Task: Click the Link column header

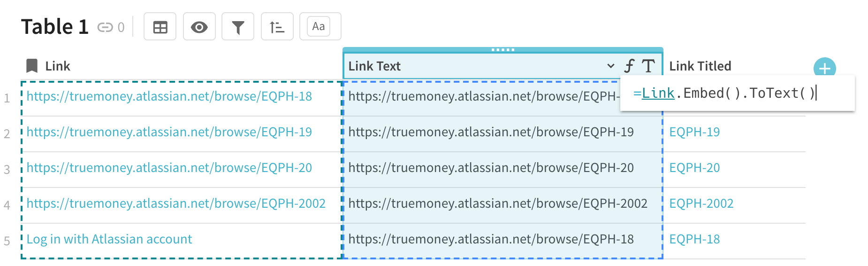Action: tap(57, 66)
